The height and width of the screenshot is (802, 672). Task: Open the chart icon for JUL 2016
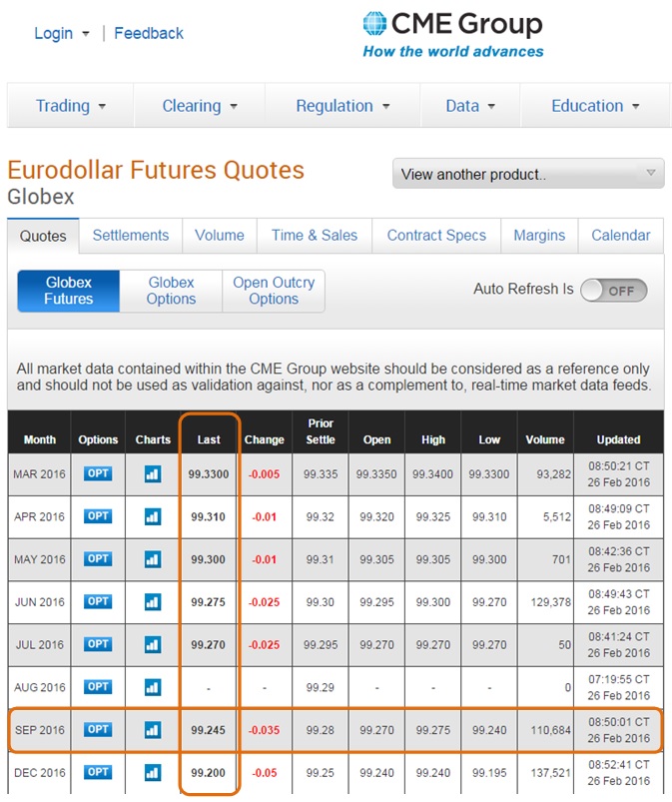coord(153,644)
